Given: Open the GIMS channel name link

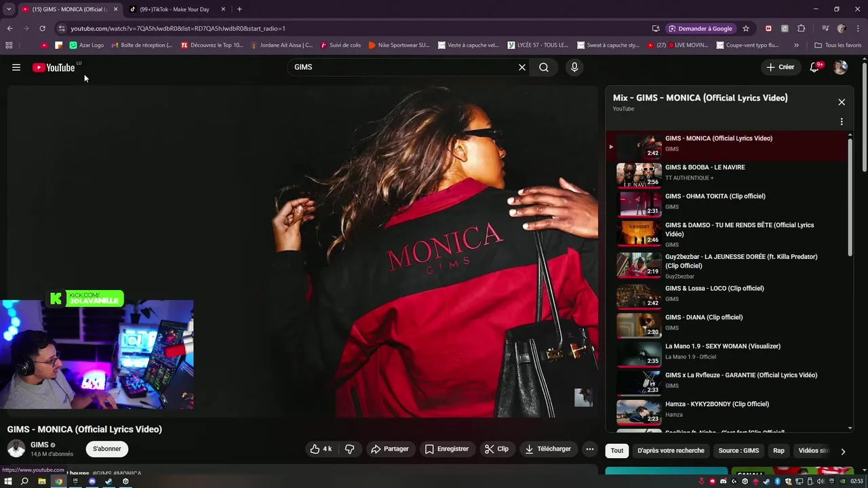Looking at the screenshot, I should [39, 445].
